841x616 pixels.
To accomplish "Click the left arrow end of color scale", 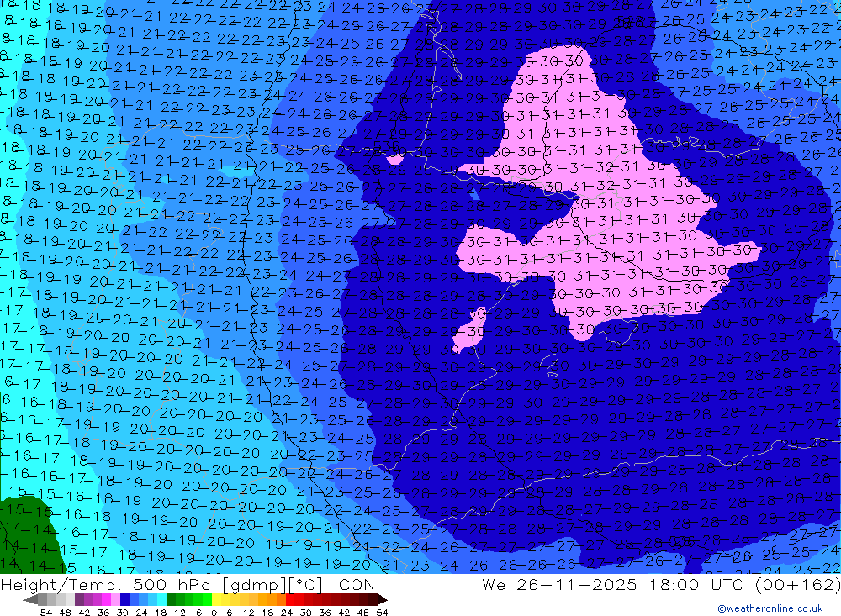I will point(30,599).
